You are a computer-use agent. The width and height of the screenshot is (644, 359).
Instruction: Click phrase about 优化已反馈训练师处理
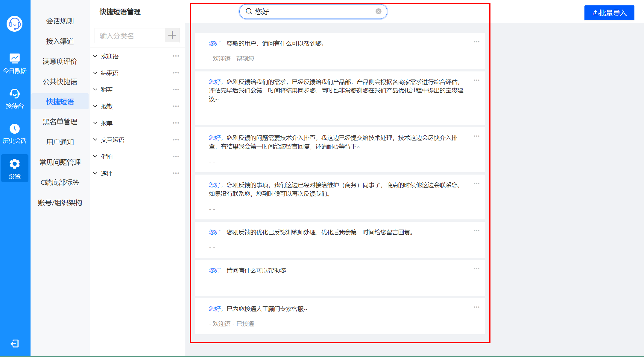tap(311, 232)
